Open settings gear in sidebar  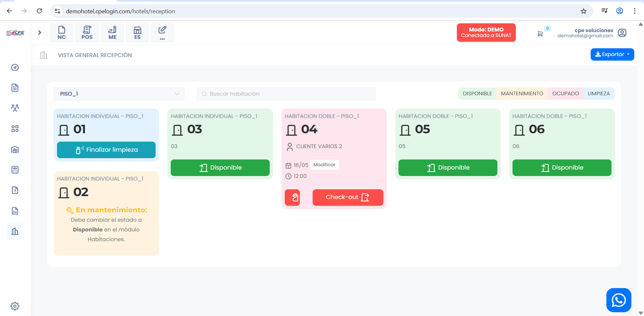15,306
